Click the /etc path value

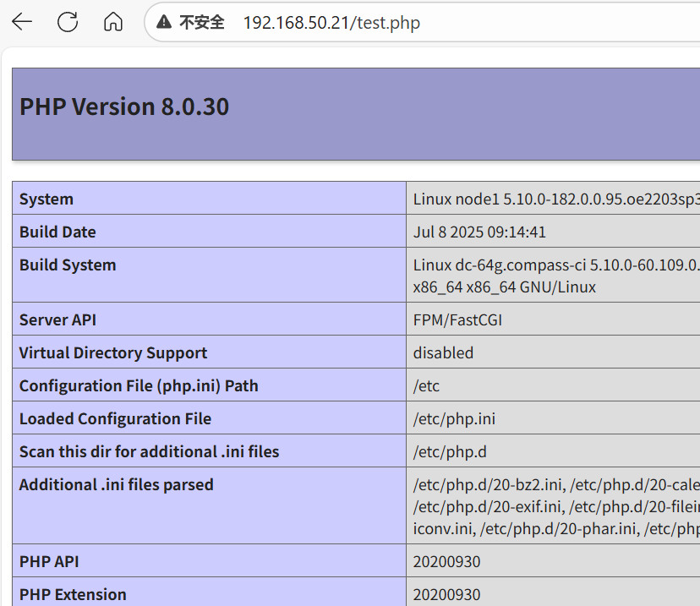[426, 386]
